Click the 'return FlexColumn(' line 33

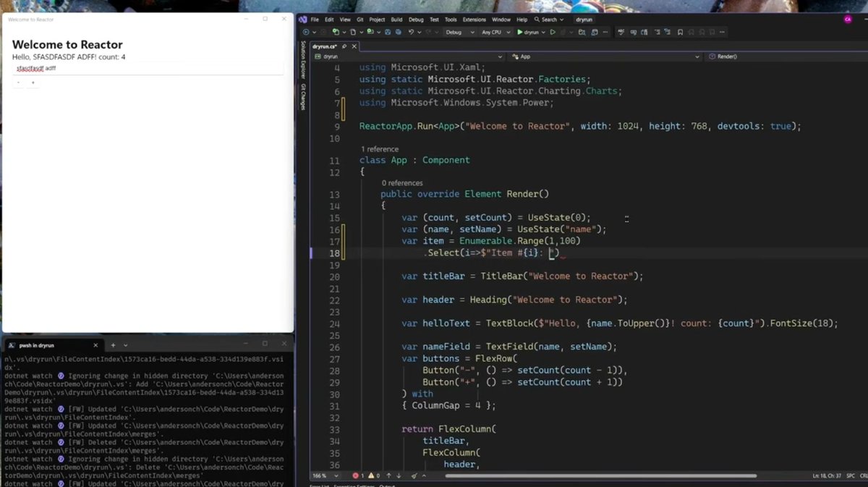449,429
